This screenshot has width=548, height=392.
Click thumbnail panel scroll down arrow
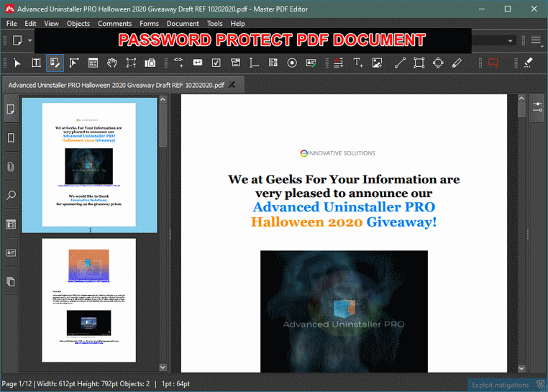(x=163, y=368)
